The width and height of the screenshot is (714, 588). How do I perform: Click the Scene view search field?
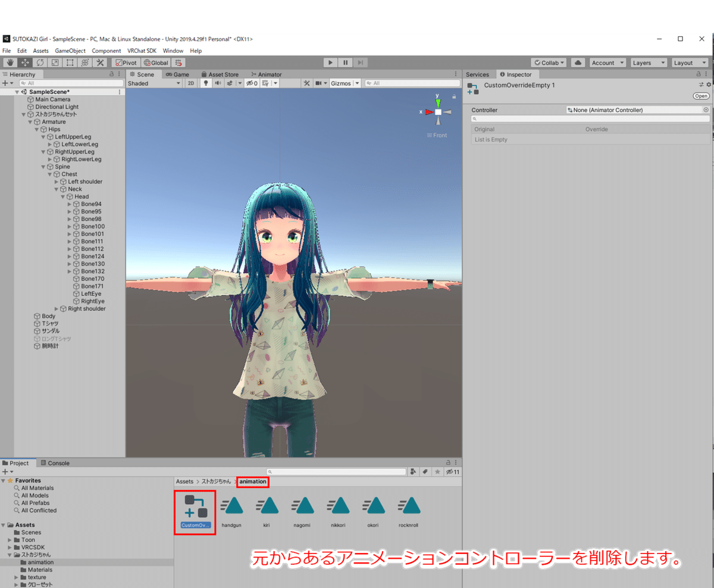pos(412,83)
